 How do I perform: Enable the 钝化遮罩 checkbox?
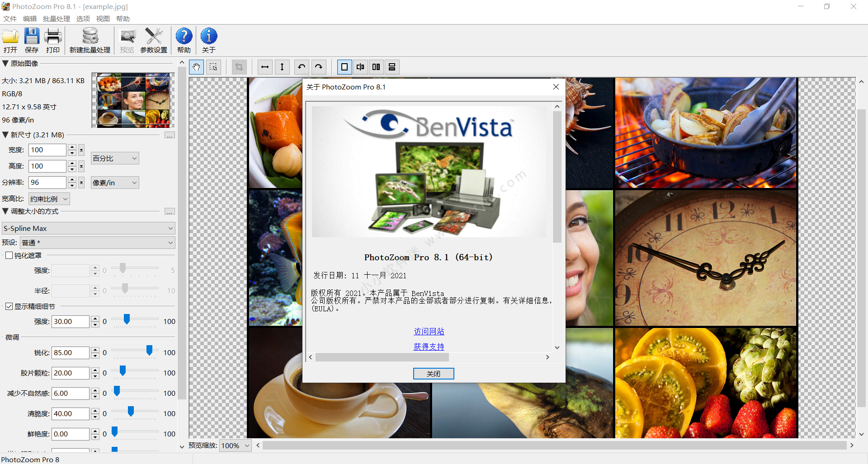(x=9, y=256)
